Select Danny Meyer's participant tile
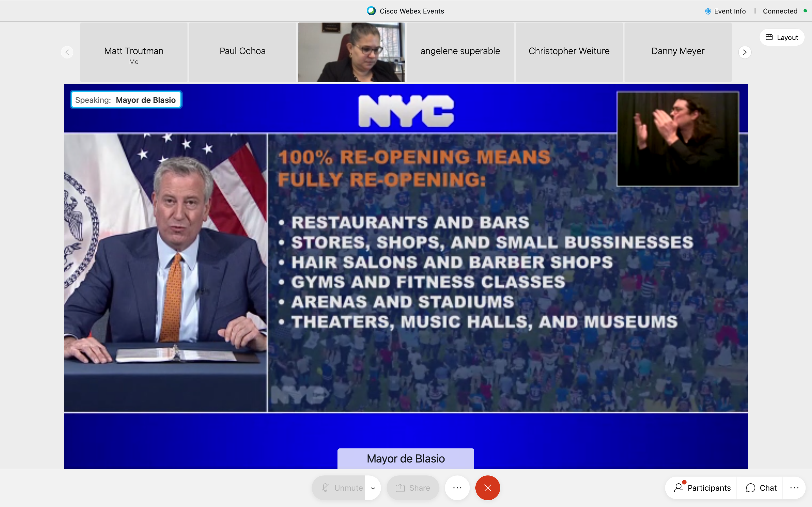This screenshot has width=812, height=507. point(678,52)
